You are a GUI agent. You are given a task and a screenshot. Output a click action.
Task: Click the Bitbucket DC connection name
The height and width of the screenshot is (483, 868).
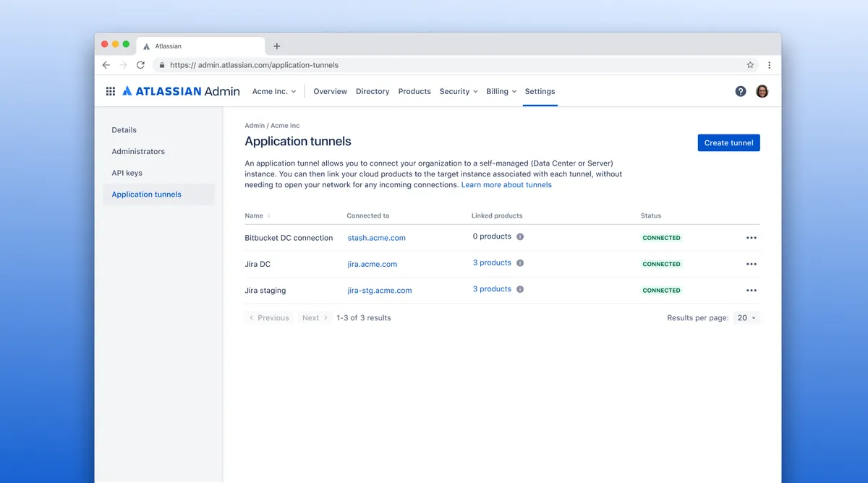pyautogui.click(x=289, y=238)
